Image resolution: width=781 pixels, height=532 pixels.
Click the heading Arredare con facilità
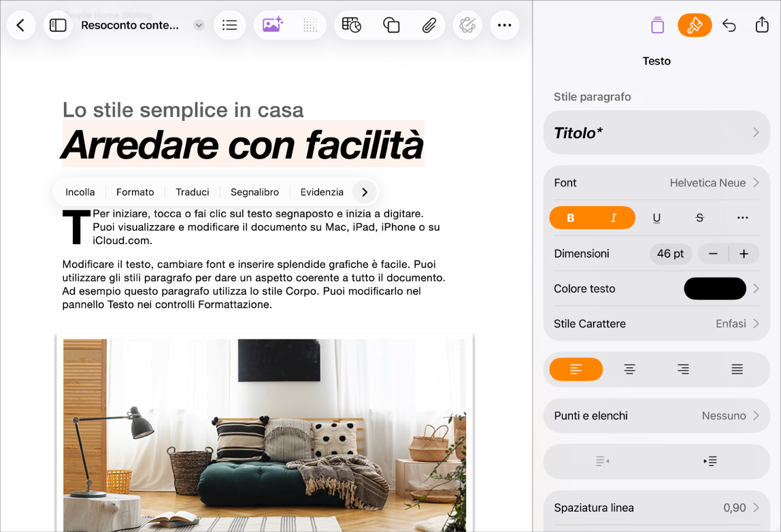pyautogui.click(x=243, y=145)
